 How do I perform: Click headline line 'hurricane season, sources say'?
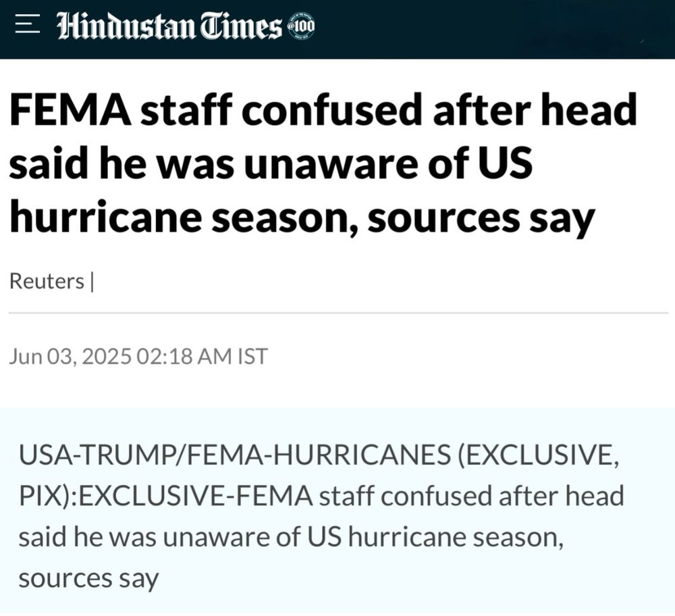click(302, 217)
